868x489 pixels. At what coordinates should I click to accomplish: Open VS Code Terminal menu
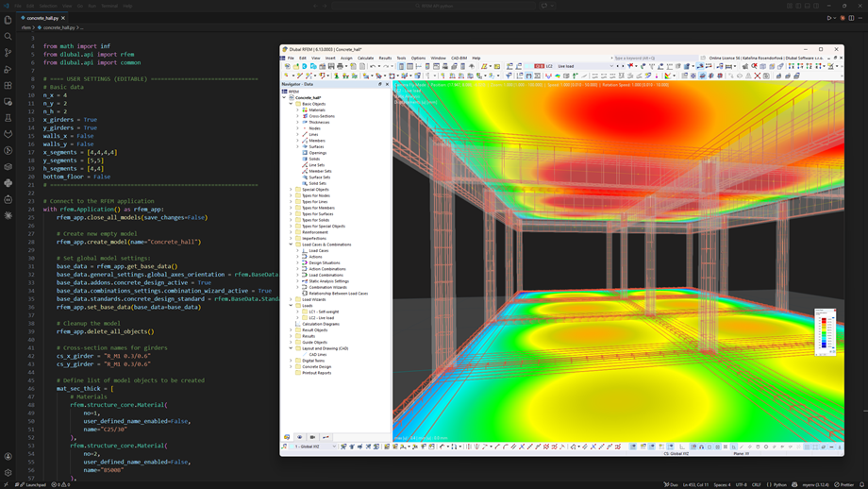click(109, 6)
